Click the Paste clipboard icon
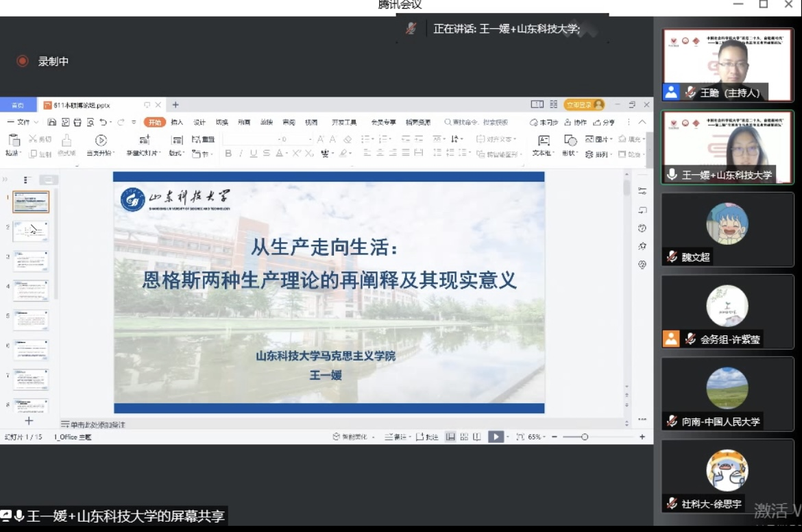 pos(13,141)
